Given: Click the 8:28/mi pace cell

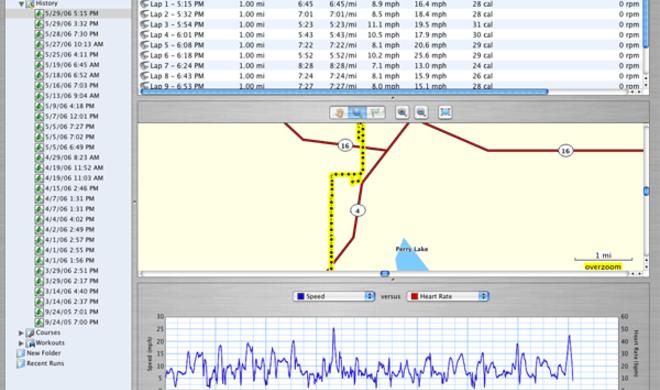Looking at the screenshot, I should coord(343,66).
